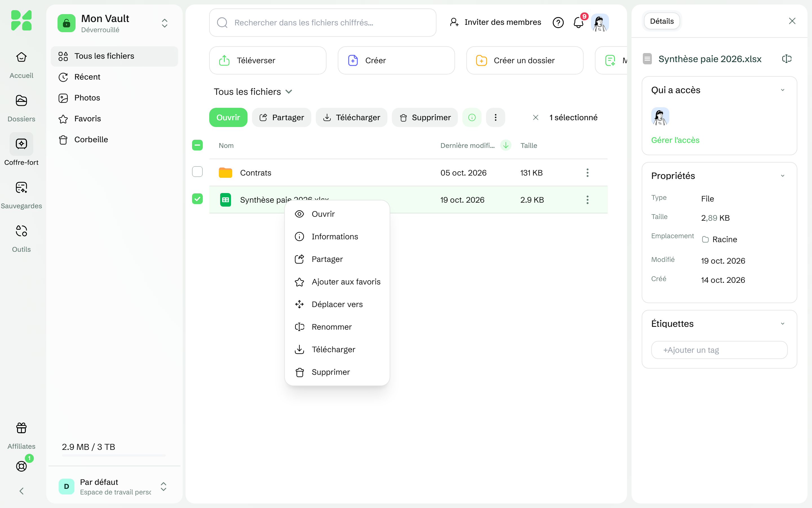The height and width of the screenshot is (508, 812).
Task: Choose Déplacer vers in the context menu
Action: pos(337,305)
